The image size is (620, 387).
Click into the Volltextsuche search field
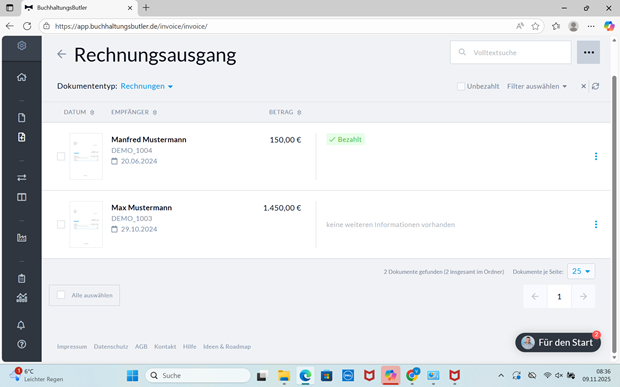pyautogui.click(x=510, y=52)
